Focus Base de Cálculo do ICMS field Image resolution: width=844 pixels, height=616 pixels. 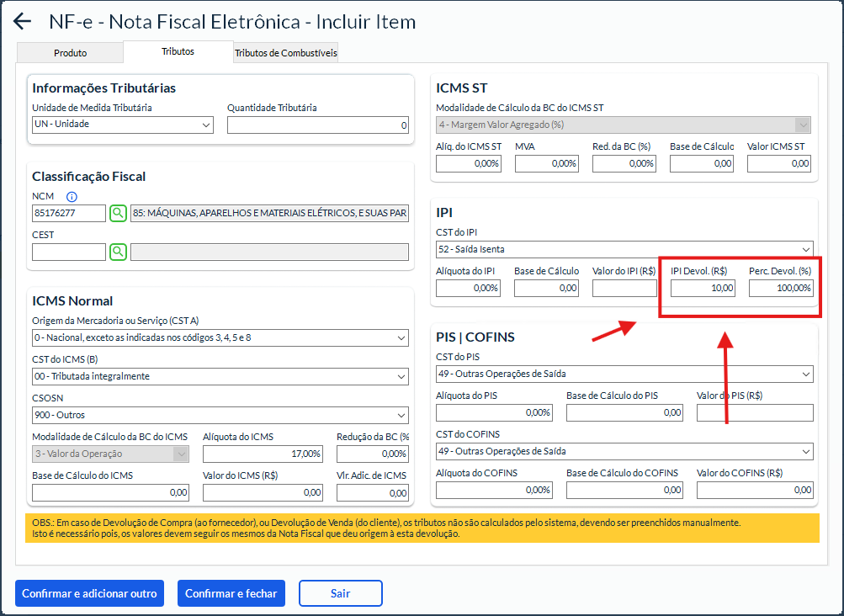[x=110, y=492]
